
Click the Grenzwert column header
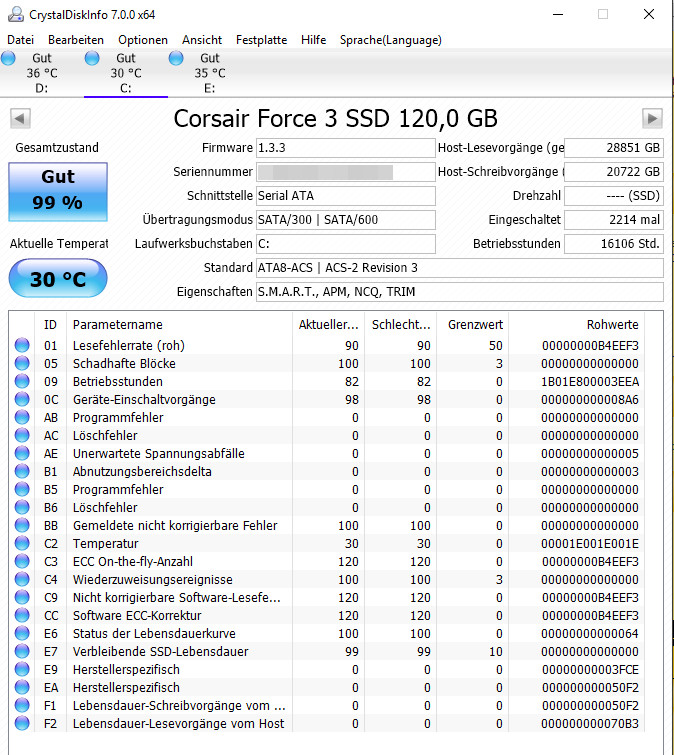473,325
